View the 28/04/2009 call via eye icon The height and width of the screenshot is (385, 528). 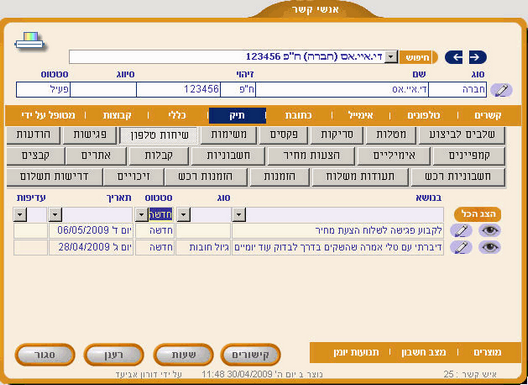[x=490, y=247]
